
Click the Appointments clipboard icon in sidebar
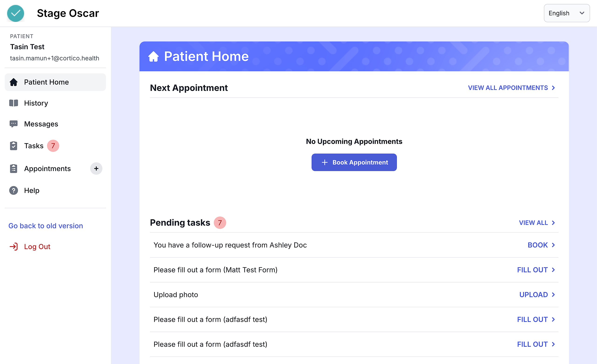14,168
